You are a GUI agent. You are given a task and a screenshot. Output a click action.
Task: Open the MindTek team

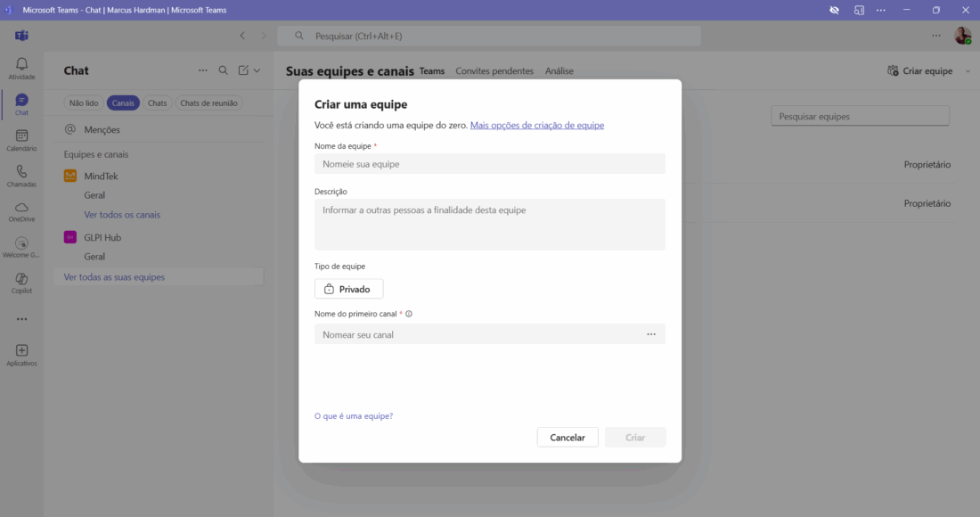click(x=102, y=176)
